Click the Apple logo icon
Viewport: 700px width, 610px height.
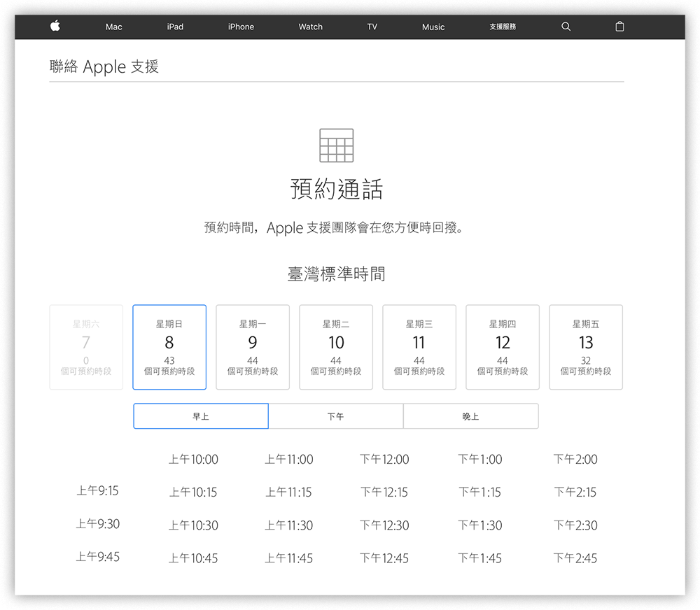click(55, 26)
